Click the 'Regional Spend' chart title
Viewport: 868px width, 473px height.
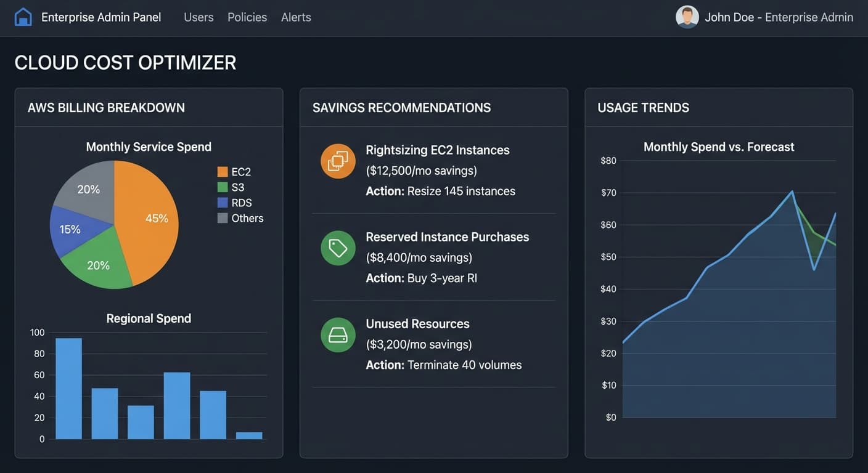coord(149,318)
